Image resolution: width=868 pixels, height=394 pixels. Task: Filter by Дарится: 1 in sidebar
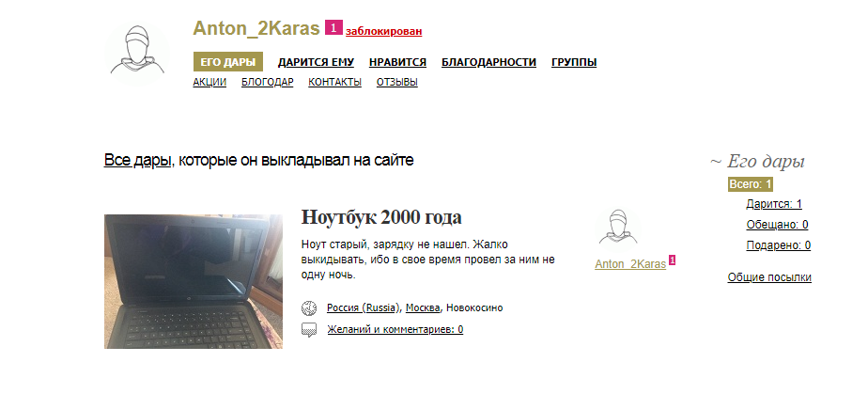(x=774, y=204)
